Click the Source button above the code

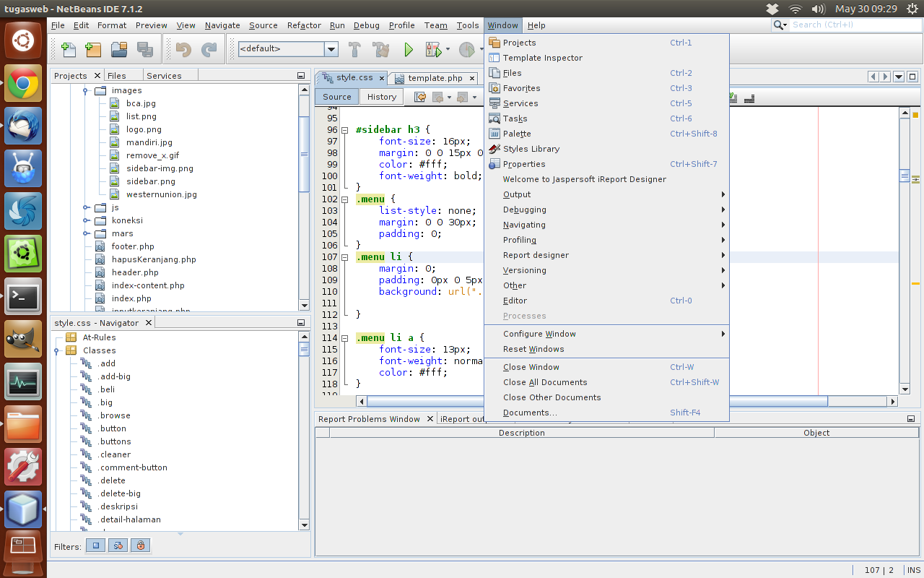pos(336,96)
